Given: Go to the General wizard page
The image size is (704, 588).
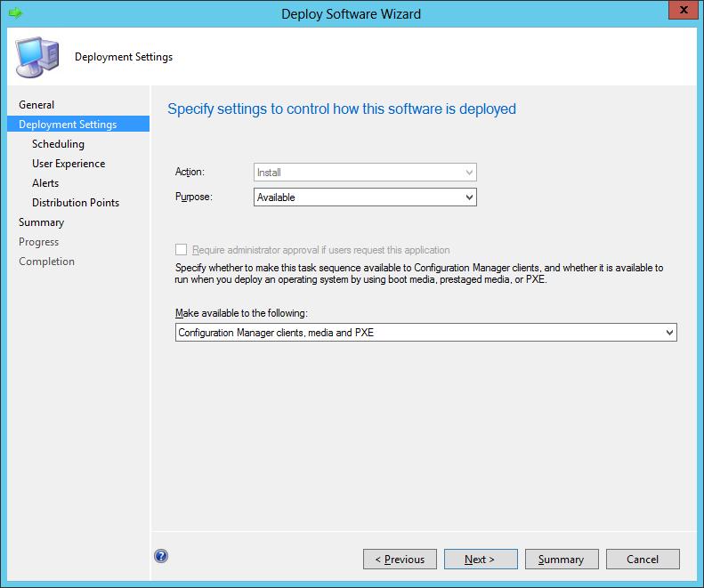Looking at the screenshot, I should [x=36, y=105].
